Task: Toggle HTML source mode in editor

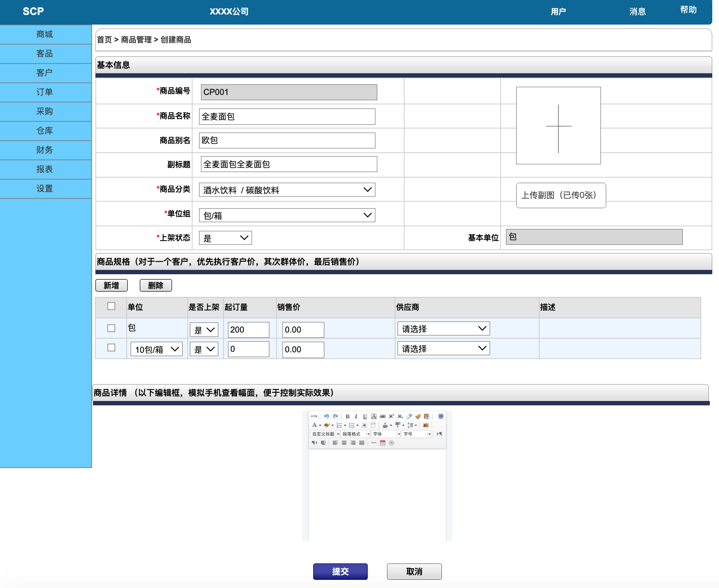Action: click(314, 416)
